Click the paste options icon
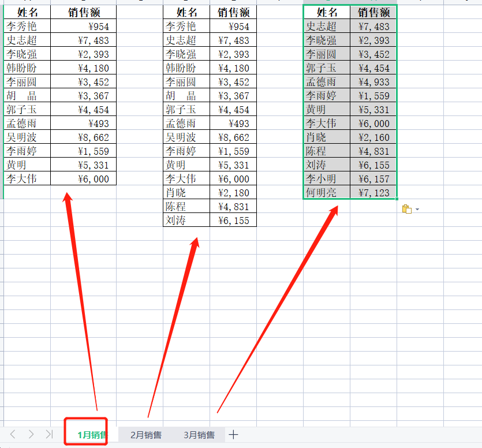The width and height of the screenshot is (482, 448). (407, 209)
